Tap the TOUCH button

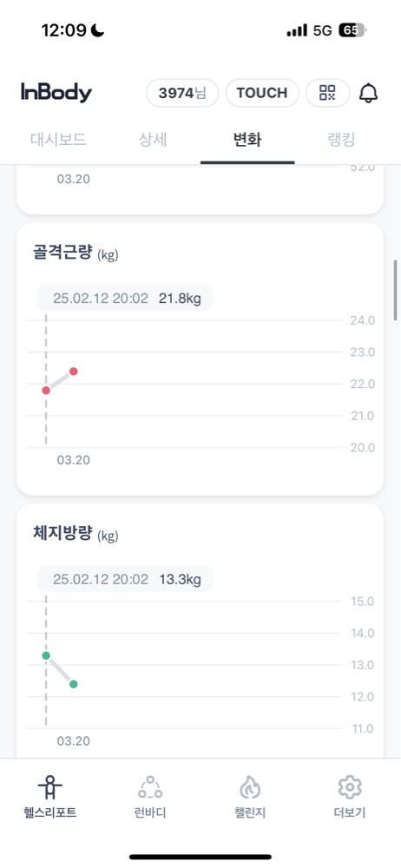262,93
